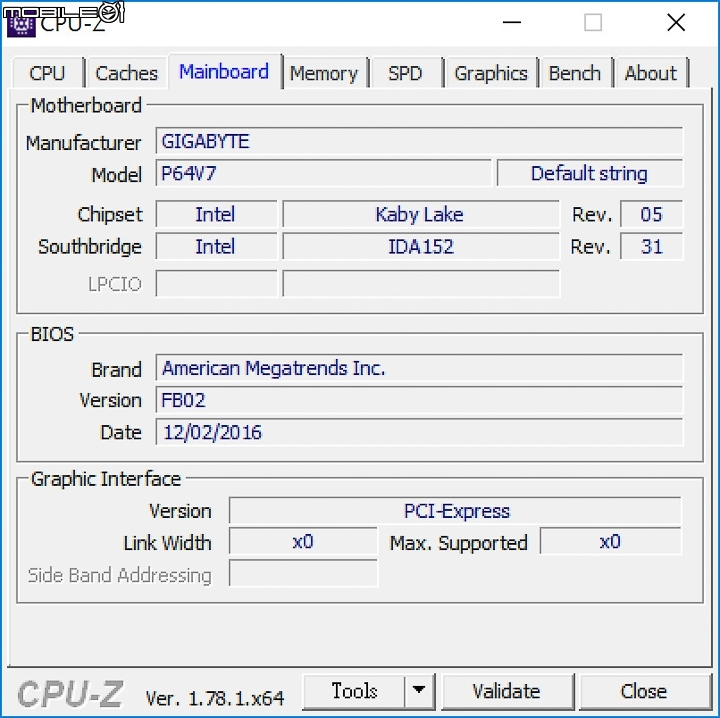Minimize the CPU-Z window
The width and height of the screenshot is (720, 718).
click(512, 22)
